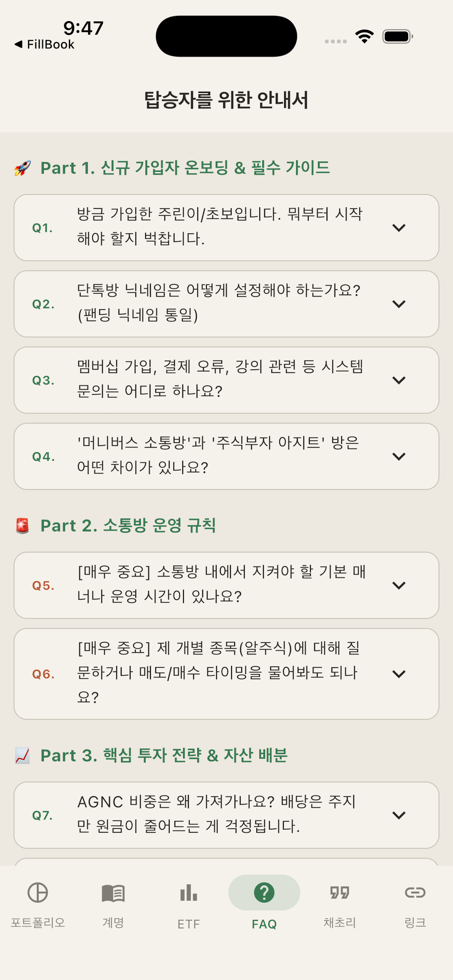Expand the Q2 nickname question chevron
The image size is (453, 980).
pyautogui.click(x=399, y=304)
